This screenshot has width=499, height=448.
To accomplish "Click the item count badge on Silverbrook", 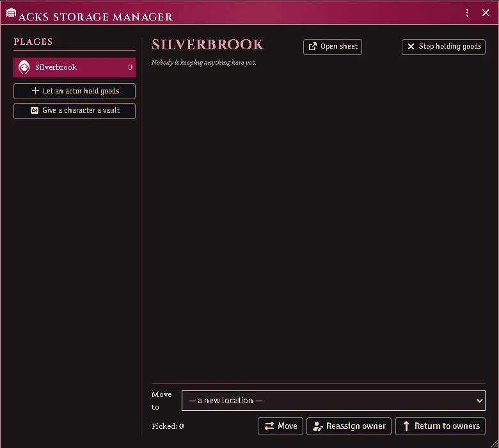I will pyautogui.click(x=130, y=67).
